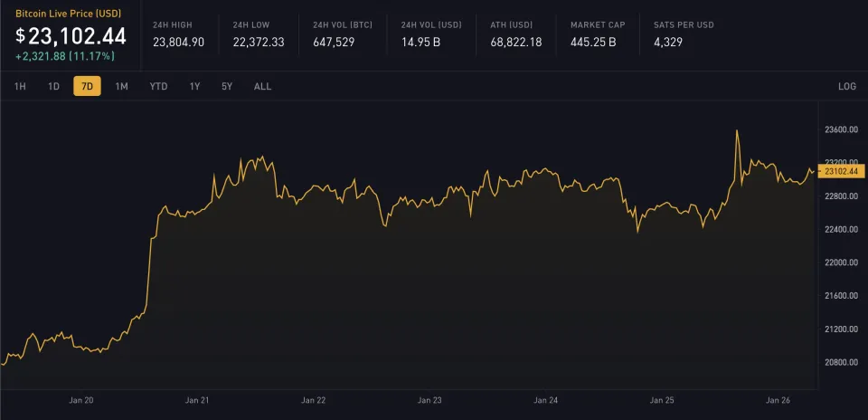Image resolution: width=868 pixels, height=420 pixels.
Task: Click the 24H VOL (BTC) stat 647,529
Action: click(x=335, y=42)
